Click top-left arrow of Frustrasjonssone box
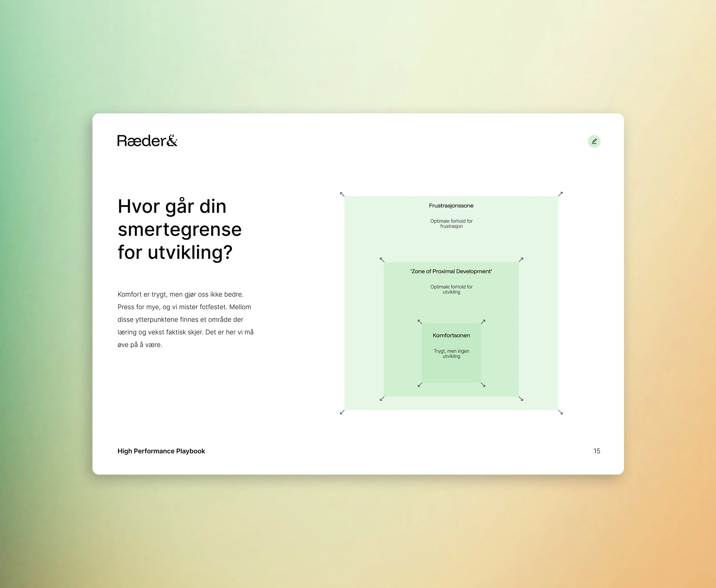716x588 pixels. [342, 194]
